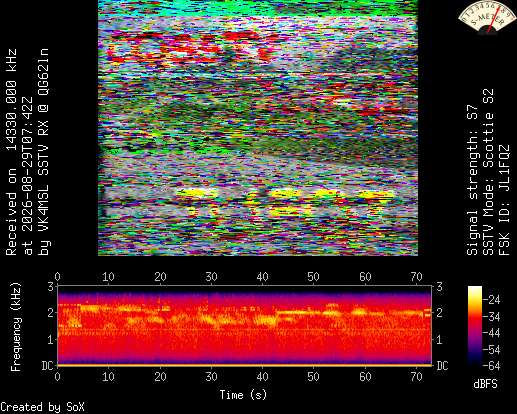Screen dimensions: 517x414
Task: Click the 'Signal strength: S7' line
Action: [472, 180]
